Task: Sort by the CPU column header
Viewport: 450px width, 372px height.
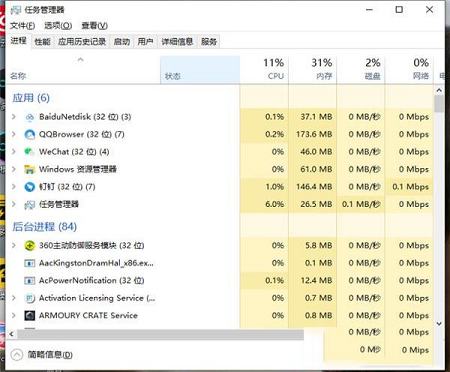Action: (x=264, y=69)
